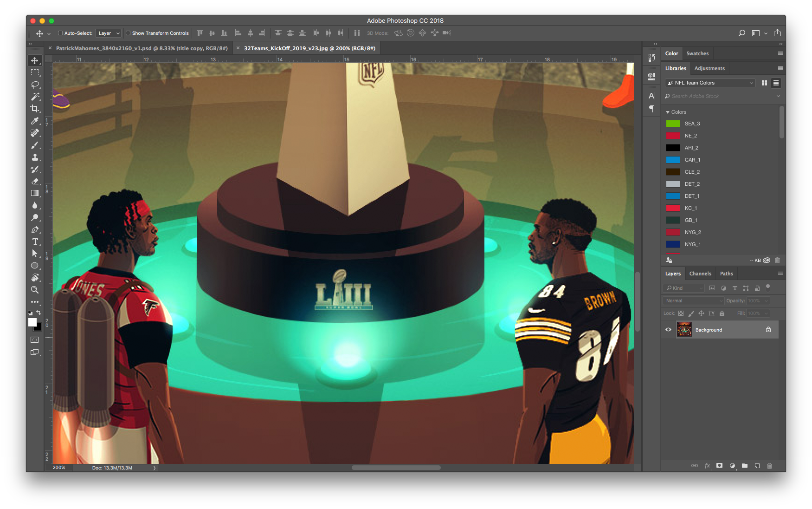This screenshot has width=812, height=509.
Task: Select the Horizontal Type tool
Action: [x=35, y=241]
